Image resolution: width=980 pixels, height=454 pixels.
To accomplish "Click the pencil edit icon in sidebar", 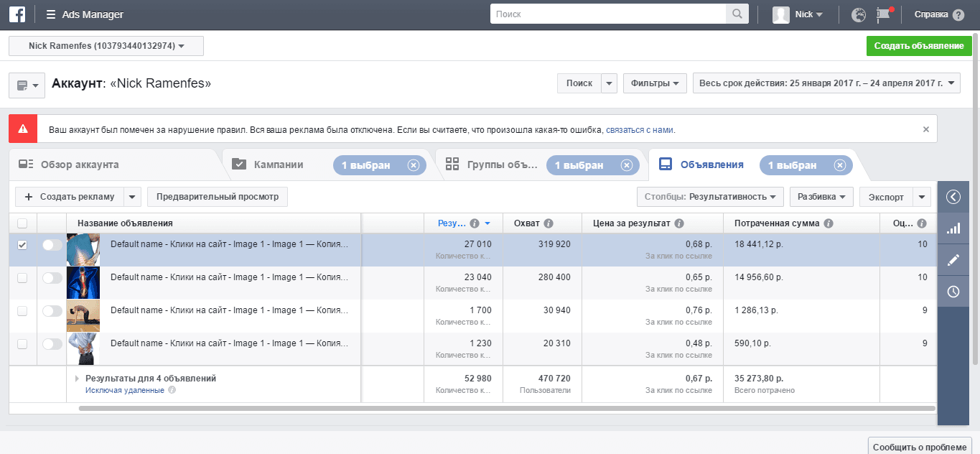I will [x=953, y=260].
